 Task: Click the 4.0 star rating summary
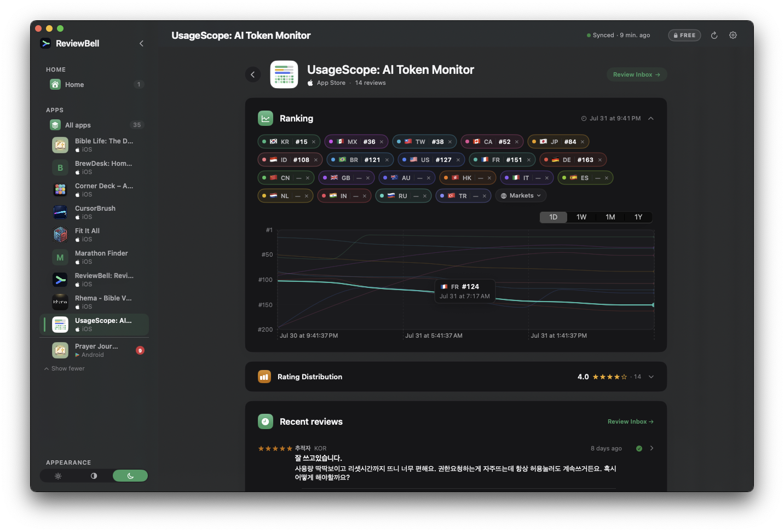[x=609, y=377]
